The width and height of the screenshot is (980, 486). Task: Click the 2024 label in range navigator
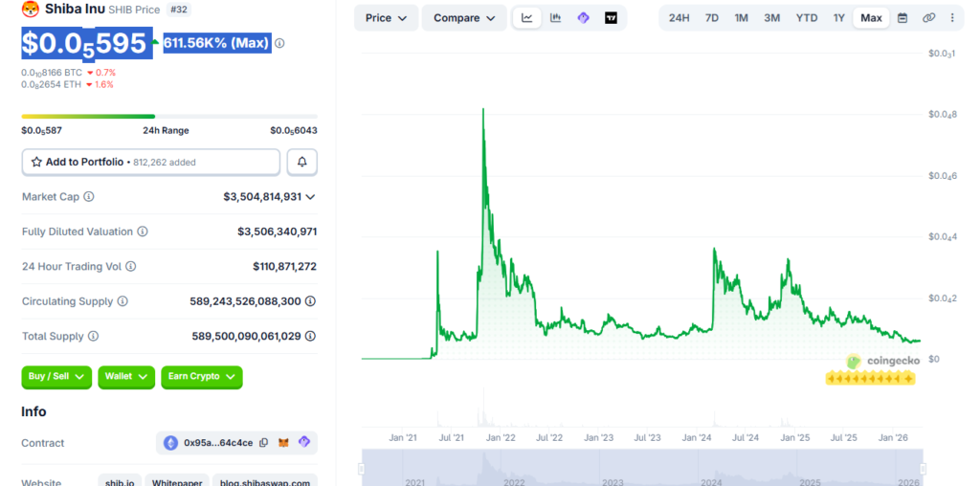(711, 482)
